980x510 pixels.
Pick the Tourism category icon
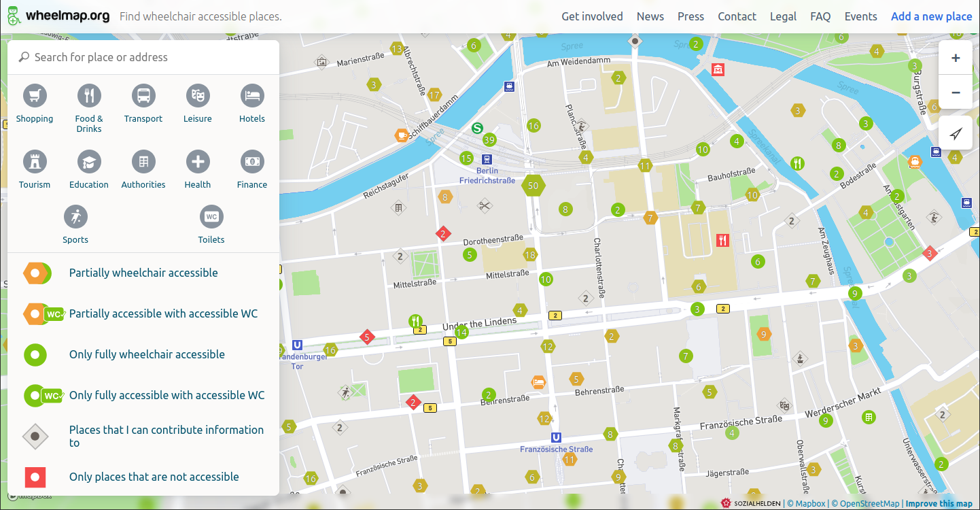point(35,162)
